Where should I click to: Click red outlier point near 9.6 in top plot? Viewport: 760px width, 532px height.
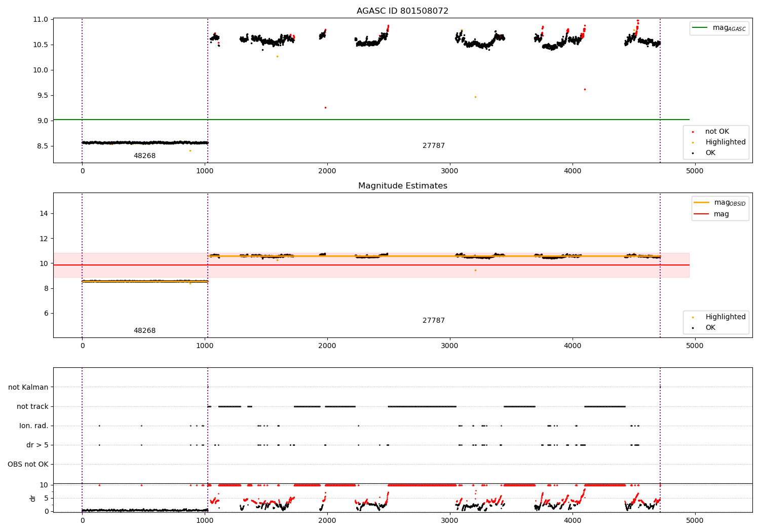pos(585,89)
